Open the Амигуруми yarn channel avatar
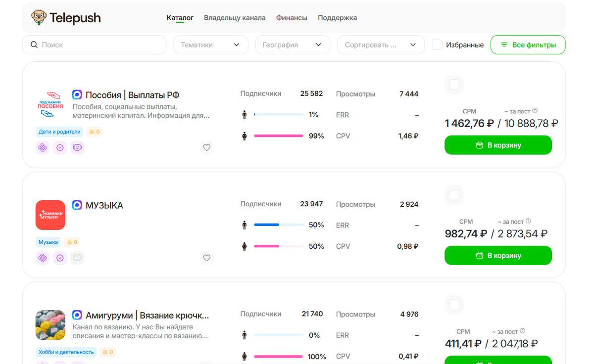The width and height of the screenshot is (594, 364). coord(50,325)
